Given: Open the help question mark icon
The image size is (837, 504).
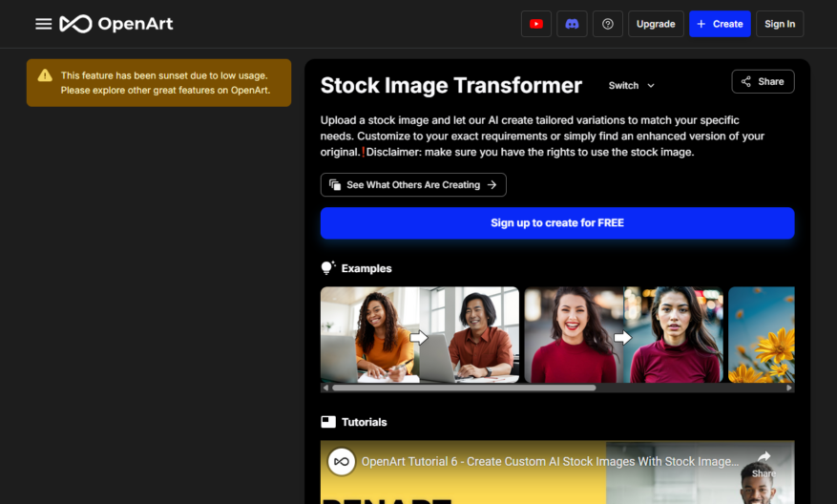Looking at the screenshot, I should 607,24.
